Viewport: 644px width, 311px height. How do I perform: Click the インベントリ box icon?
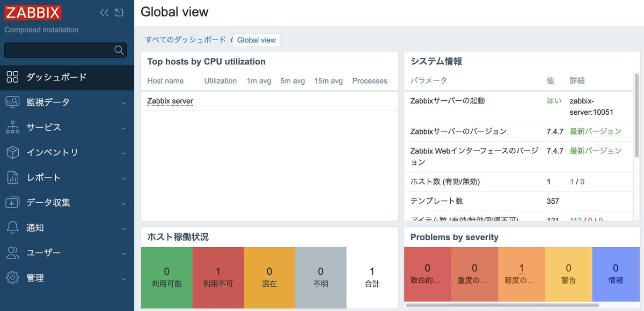pyautogui.click(x=13, y=152)
